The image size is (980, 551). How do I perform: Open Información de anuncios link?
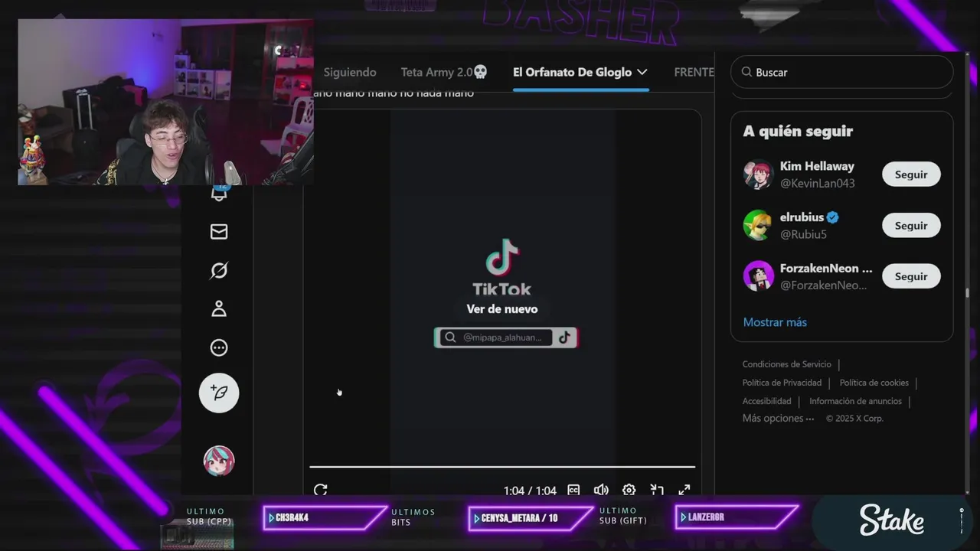855,401
